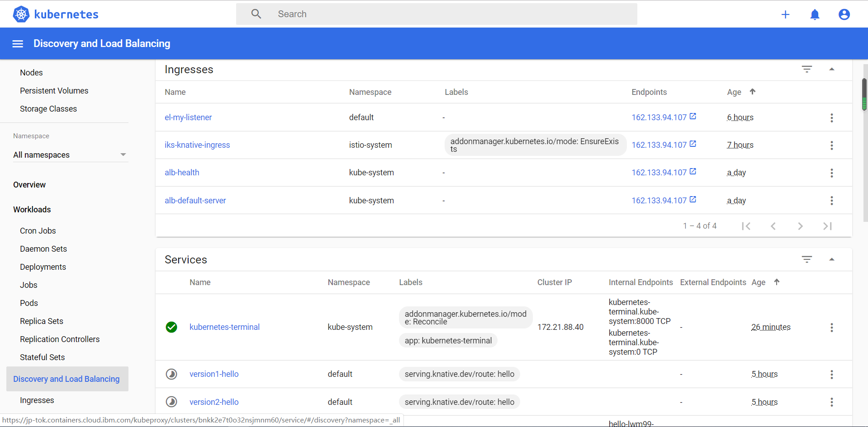Click the Kubernetes logo

pyautogui.click(x=56, y=14)
